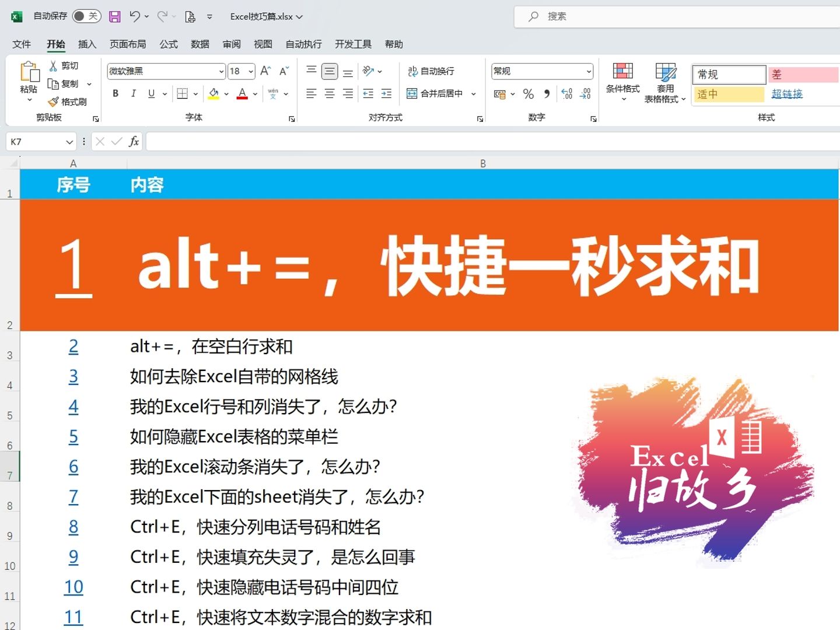The image size is (840, 630).
Task: Open the font size dropdown showing 18
Action: pos(251,71)
